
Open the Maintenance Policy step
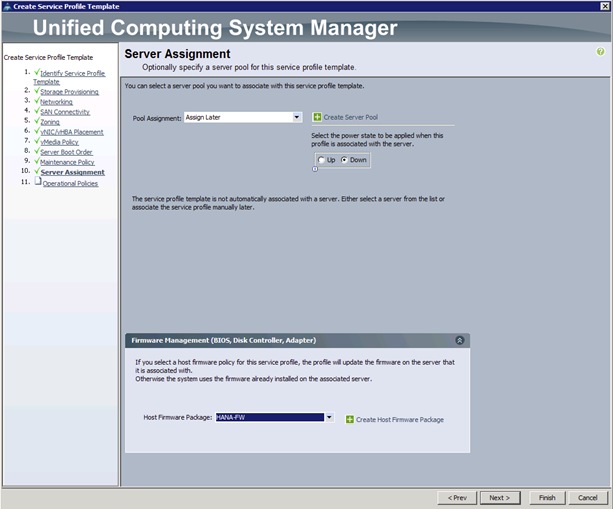[67, 162]
